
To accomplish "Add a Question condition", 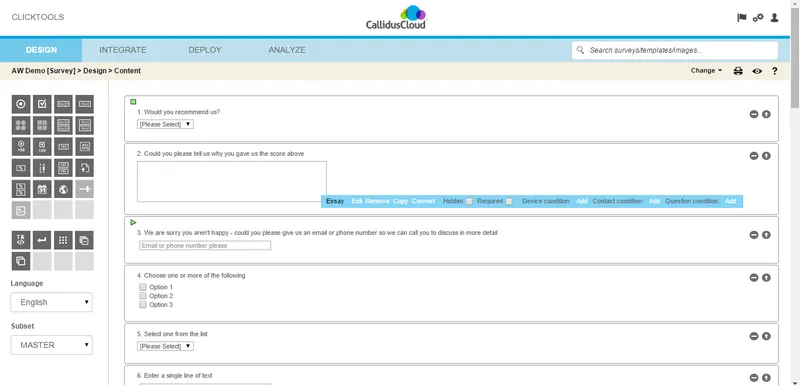I will point(731,201).
